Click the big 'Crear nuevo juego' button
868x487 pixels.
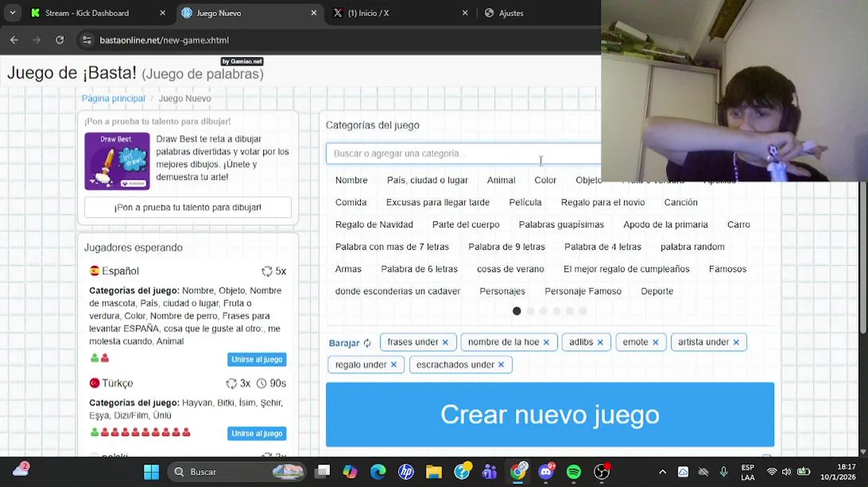(x=550, y=415)
